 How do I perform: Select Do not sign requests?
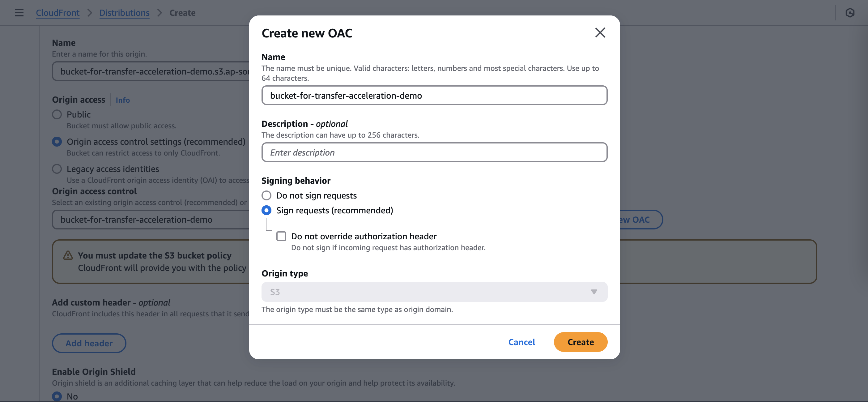266,195
